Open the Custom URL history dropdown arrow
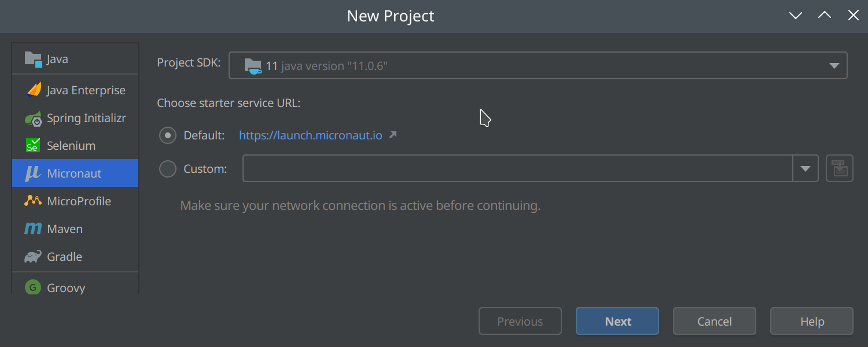The image size is (868, 347). (806, 169)
